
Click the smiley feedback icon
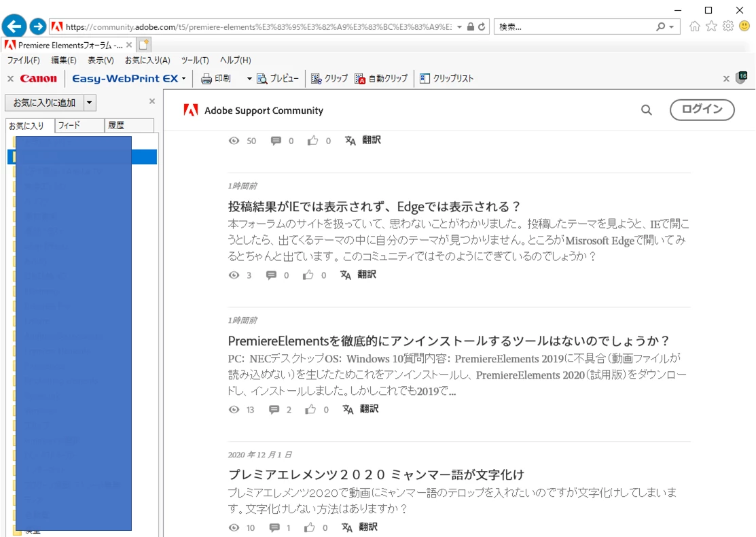[x=744, y=26]
